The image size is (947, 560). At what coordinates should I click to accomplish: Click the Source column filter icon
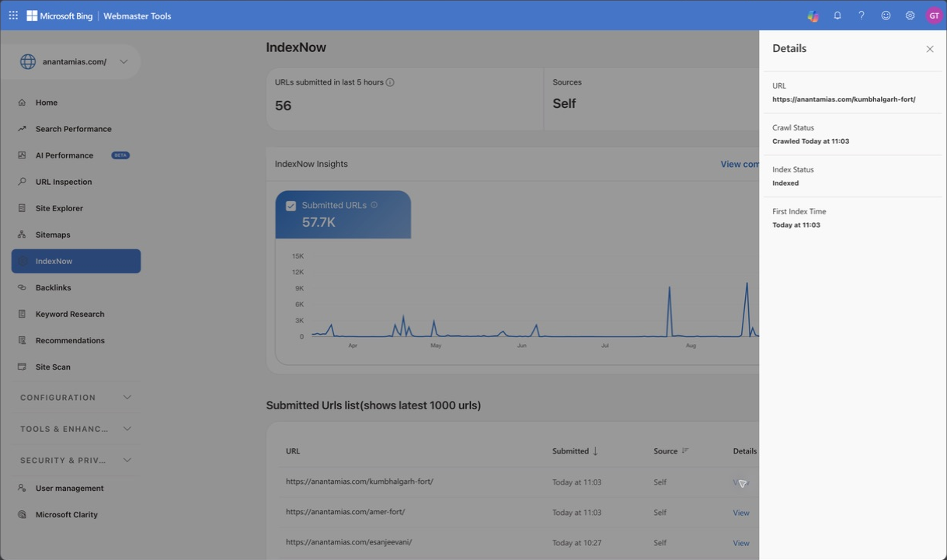point(685,450)
